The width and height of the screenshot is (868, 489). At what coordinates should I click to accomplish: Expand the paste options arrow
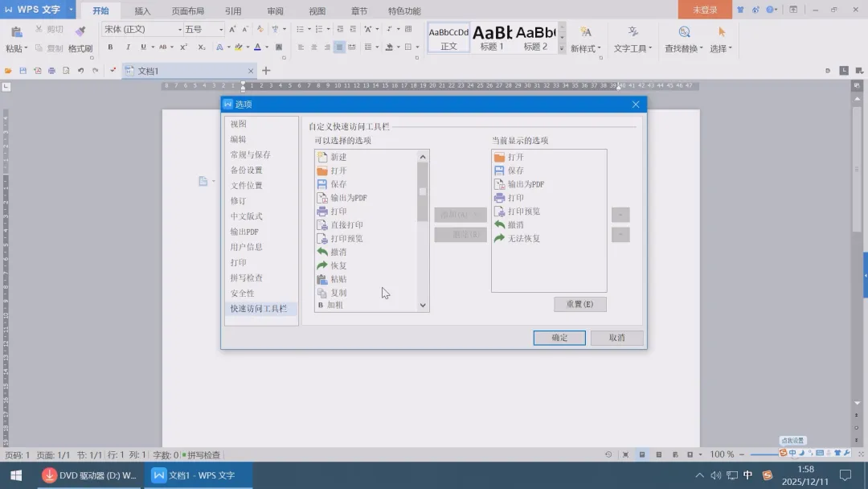pyautogui.click(x=26, y=48)
